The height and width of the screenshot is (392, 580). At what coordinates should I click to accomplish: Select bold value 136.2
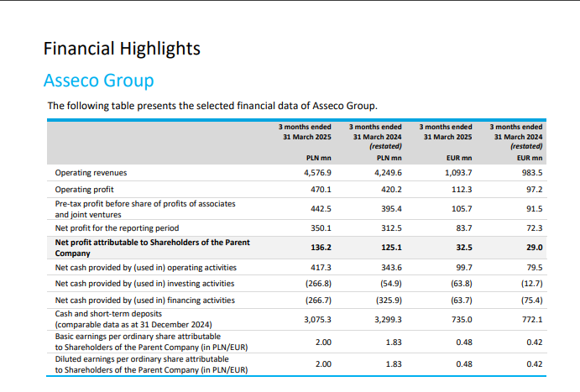(321, 248)
